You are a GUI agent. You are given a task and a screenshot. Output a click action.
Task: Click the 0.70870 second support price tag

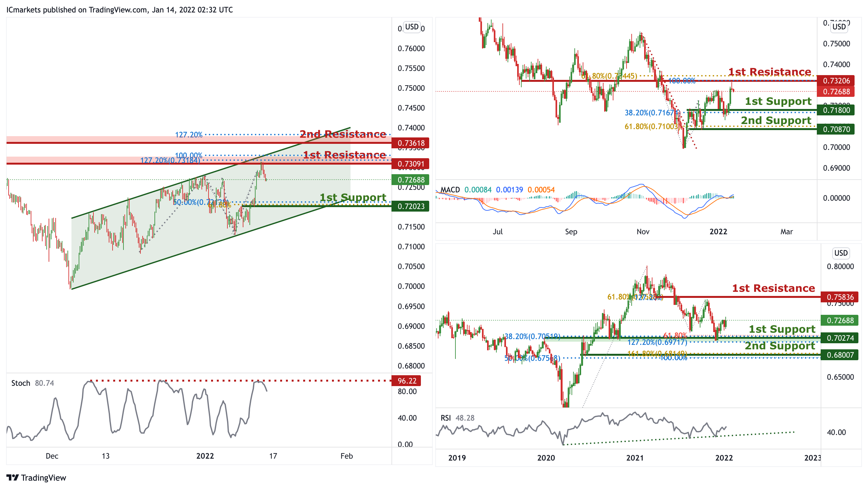point(836,129)
